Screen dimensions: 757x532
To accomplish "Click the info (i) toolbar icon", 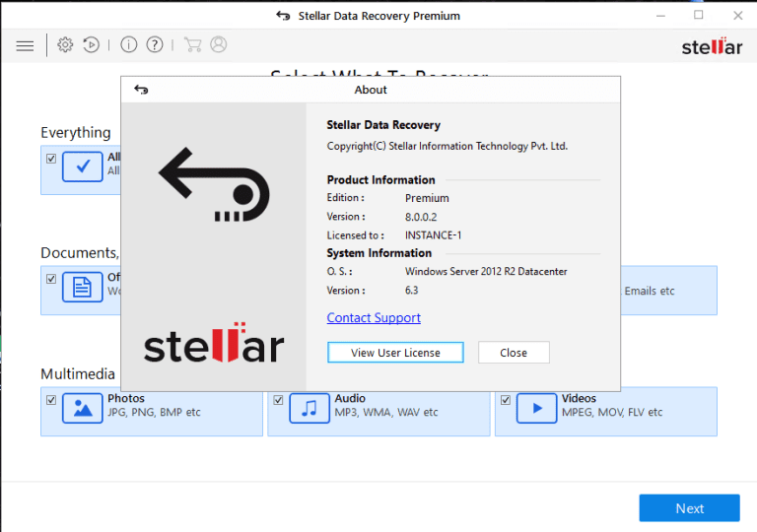I will pyautogui.click(x=128, y=45).
